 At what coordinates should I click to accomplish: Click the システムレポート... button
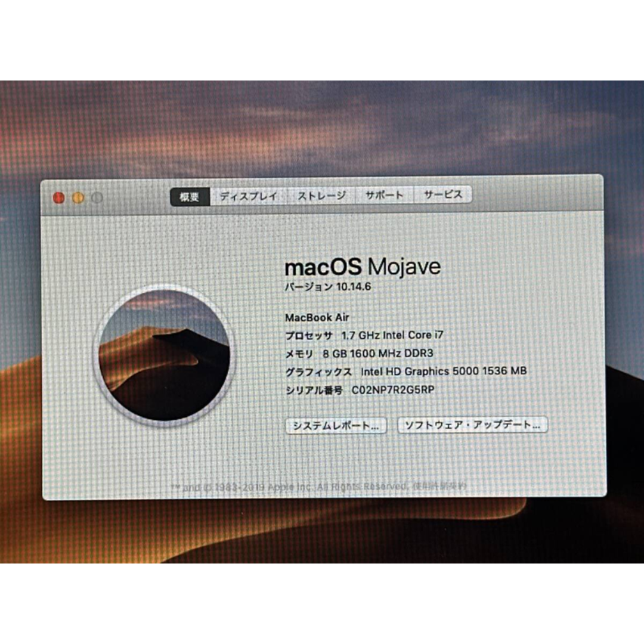click(x=336, y=426)
